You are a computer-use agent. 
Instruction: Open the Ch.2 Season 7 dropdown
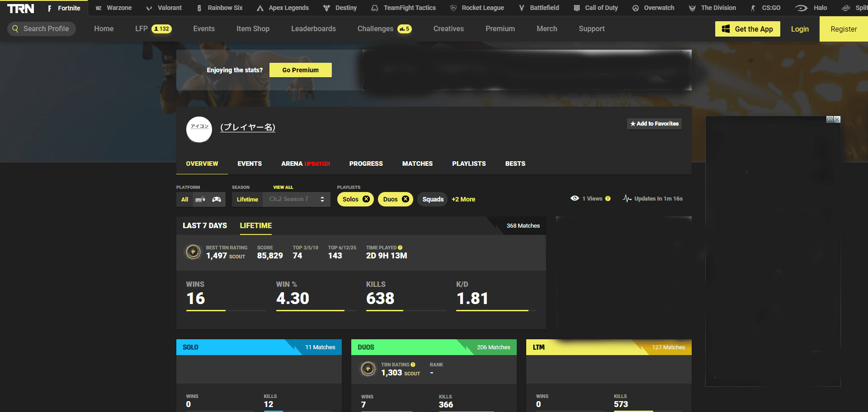click(x=297, y=199)
